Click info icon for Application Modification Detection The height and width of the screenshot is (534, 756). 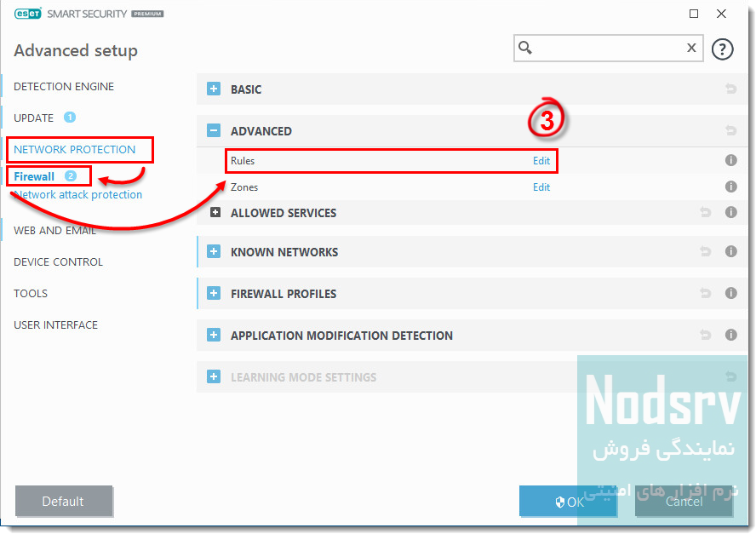coord(730,335)
